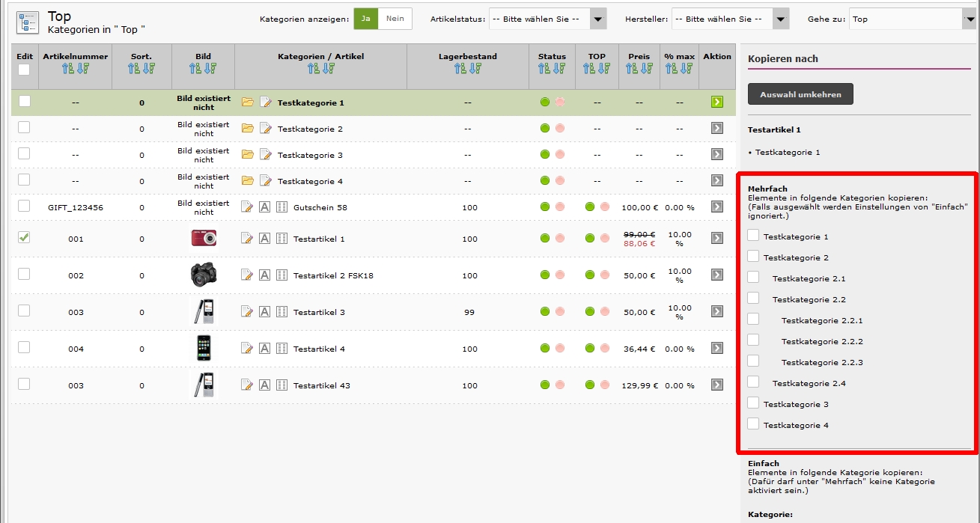980x523 pixels.
Task: Check the Testkategorie 2.2.1 copy target checkbox
Action: click(753, 319)
